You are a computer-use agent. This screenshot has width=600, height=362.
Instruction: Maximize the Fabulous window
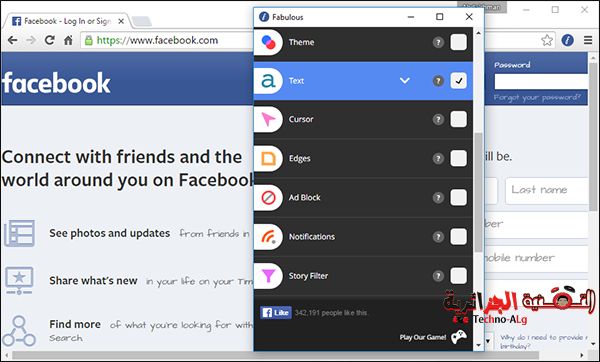tap(440, 17)
